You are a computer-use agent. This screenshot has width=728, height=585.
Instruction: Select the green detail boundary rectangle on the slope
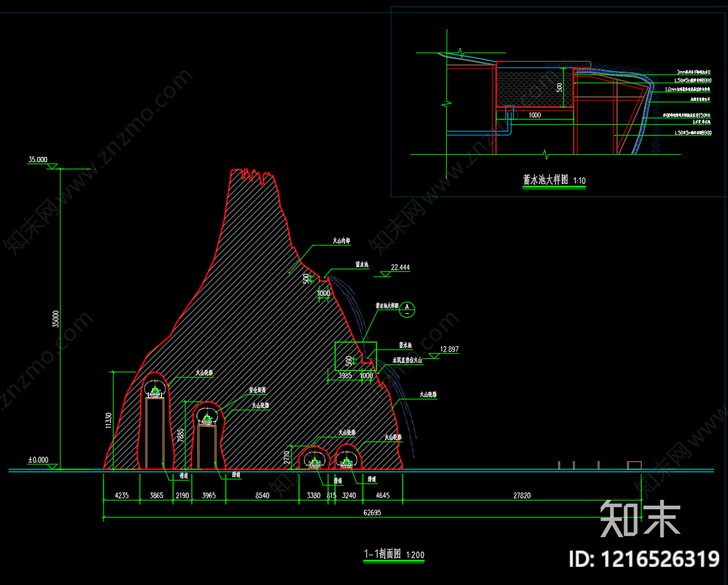356,356
